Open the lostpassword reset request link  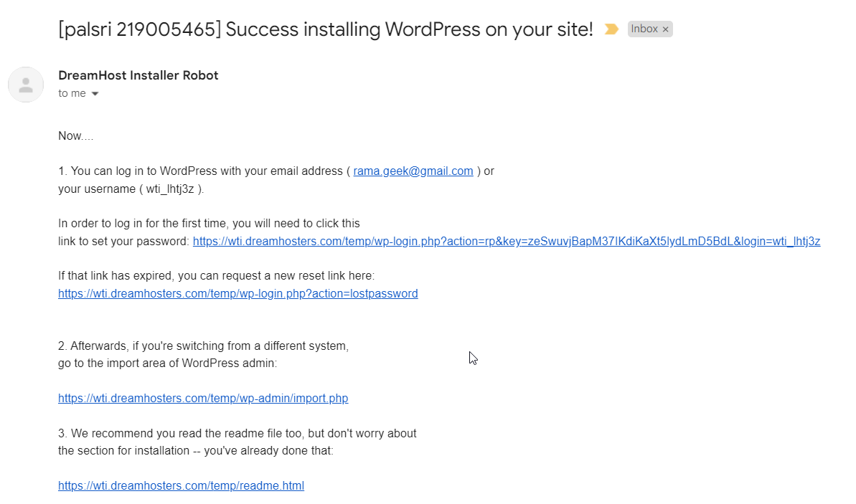tap(237, 293)
